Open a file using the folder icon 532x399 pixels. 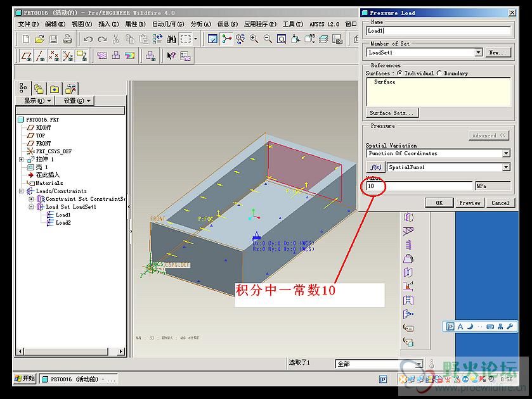pos(39,39)
